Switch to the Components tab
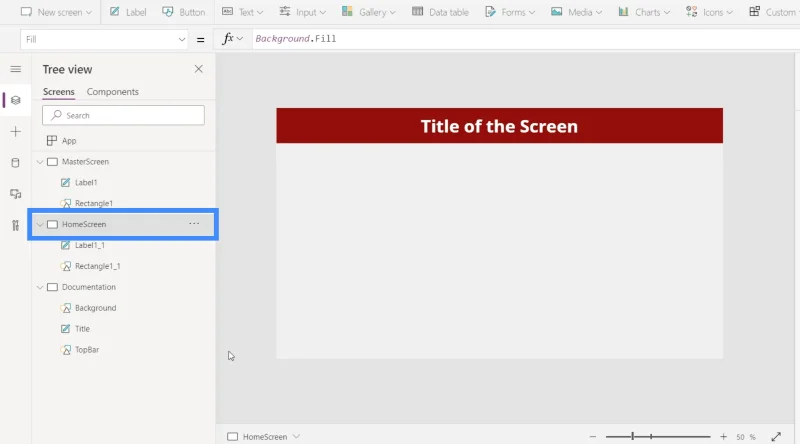Screen dimensions: 800x444 coord(113,92)
